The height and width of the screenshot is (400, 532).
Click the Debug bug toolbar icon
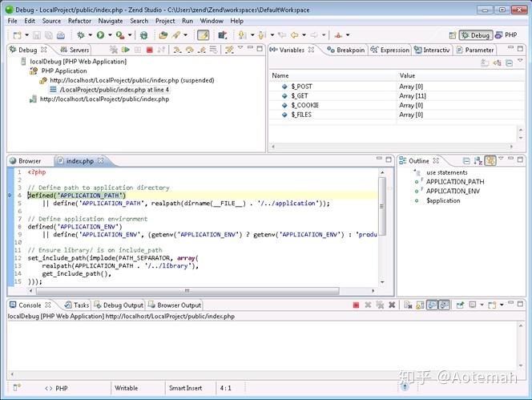pos(81,35)
